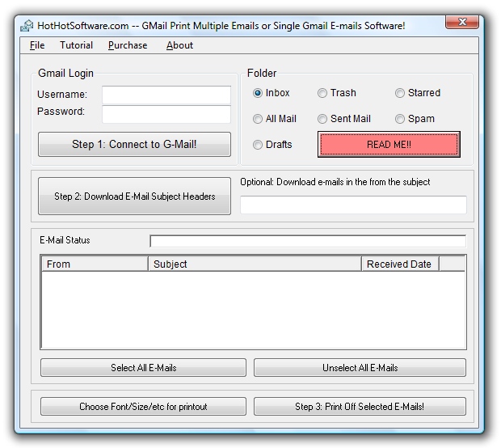
Task: Focus the Password text box
Action: 166,113
